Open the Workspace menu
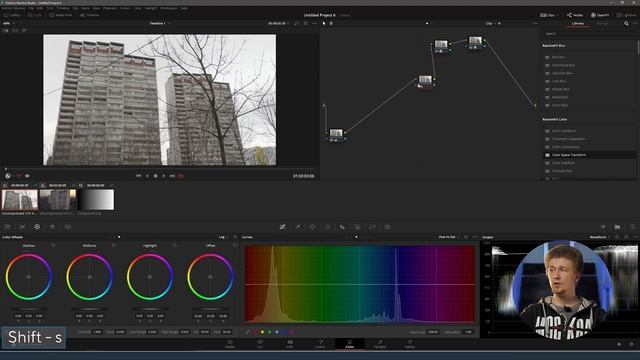640x360 pixels. click(x=169, y=8)
